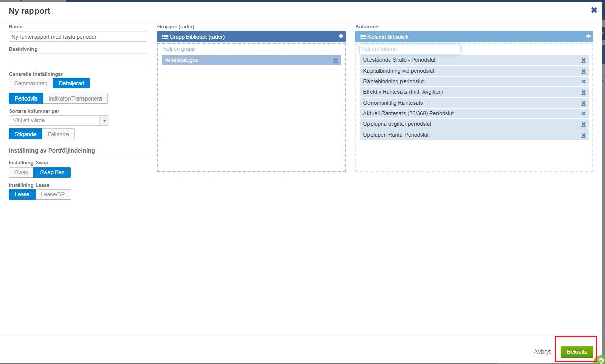This screenshot has height=364, width=605.
Task: Remove the Affärskategori group
Action: 335,60
